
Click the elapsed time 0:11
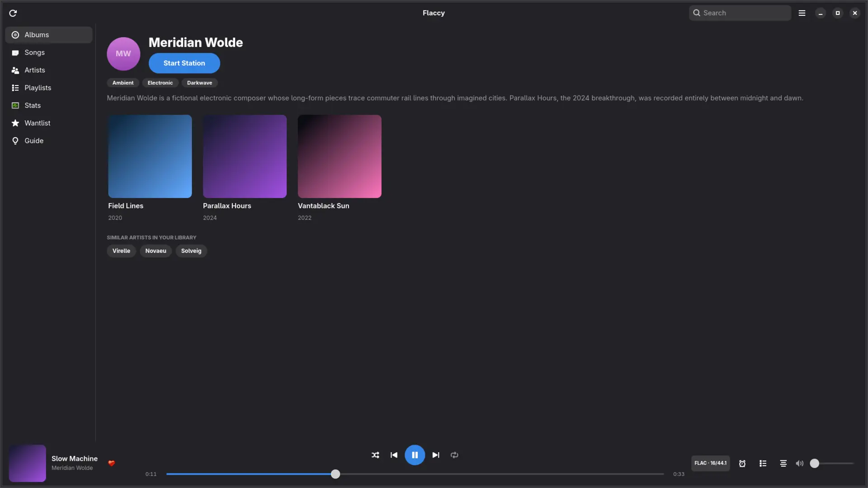(x=151, y=474)
